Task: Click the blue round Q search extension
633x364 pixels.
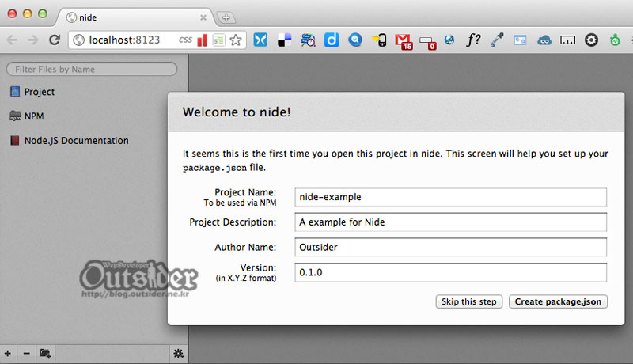Action: click(x=355, y=40)
